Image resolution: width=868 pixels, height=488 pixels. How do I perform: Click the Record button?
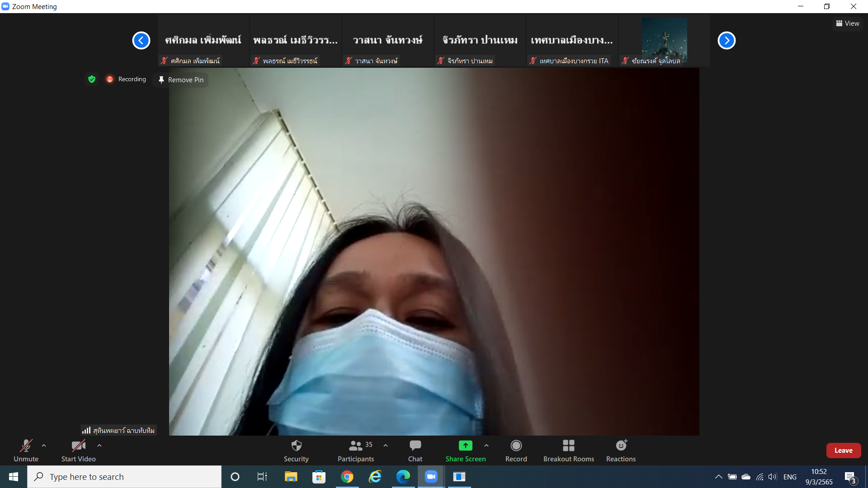pos(516,451)
